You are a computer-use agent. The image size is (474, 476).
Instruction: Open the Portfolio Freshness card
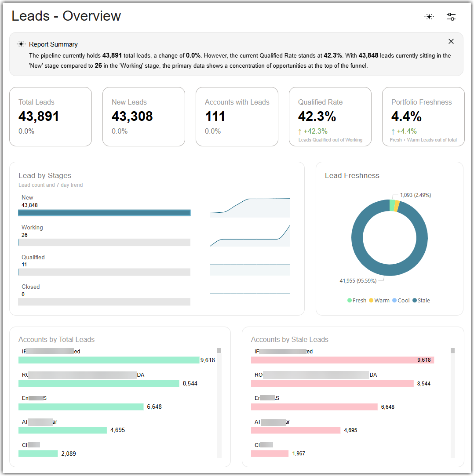click(423, 116)
